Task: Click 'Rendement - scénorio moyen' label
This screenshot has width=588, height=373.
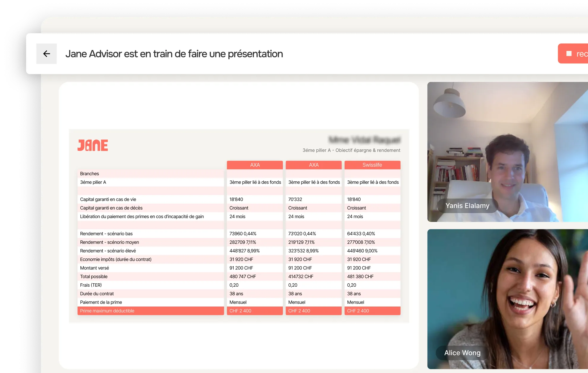Action: 109,242
